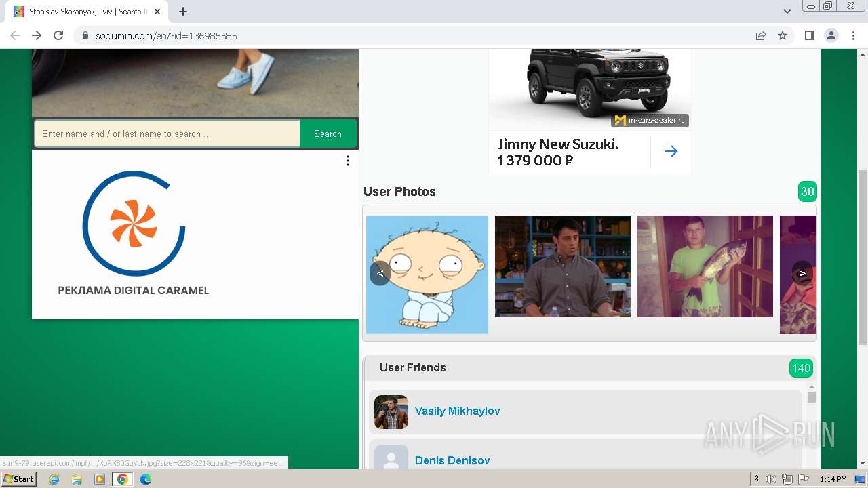The height and width of the screenshot is (488, 868).
Task: Click the volume speaker tray icon
Action: [771, 479]
